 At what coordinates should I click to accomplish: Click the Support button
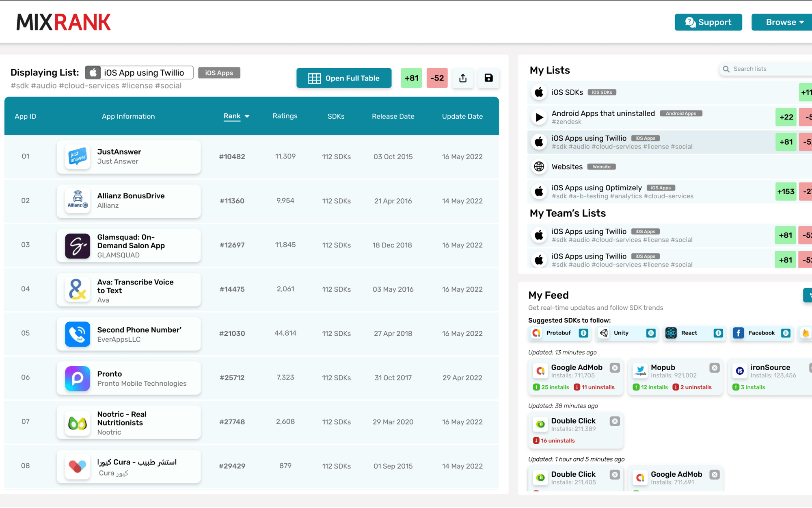click(x=708, y=22)
